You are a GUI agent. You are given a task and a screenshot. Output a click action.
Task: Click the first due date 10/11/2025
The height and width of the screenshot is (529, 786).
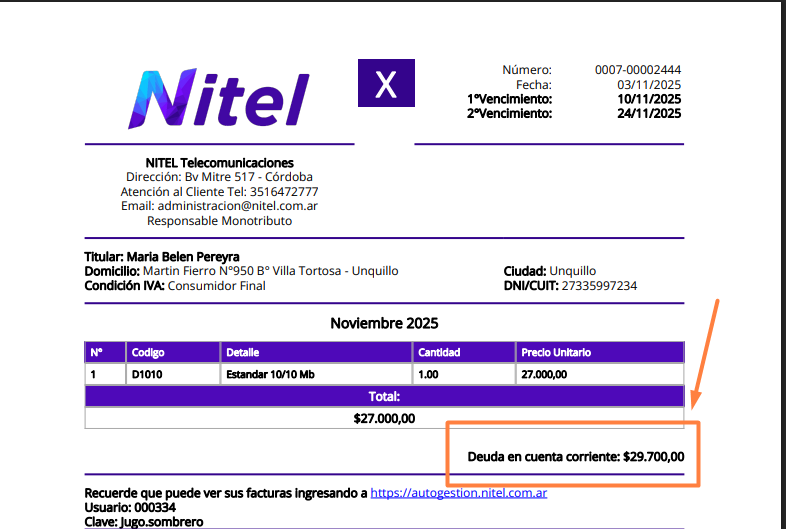point(648,99)
